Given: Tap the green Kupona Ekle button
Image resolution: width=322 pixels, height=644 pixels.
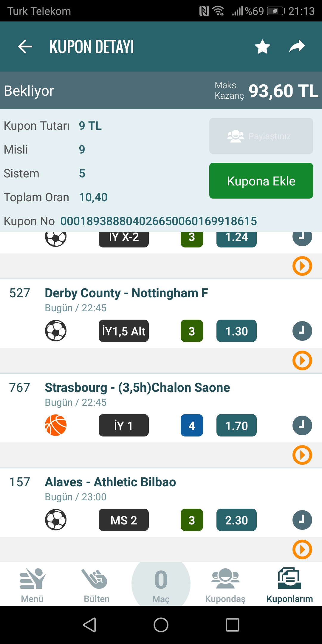Looking at the screenshot, I should point(261,181).
